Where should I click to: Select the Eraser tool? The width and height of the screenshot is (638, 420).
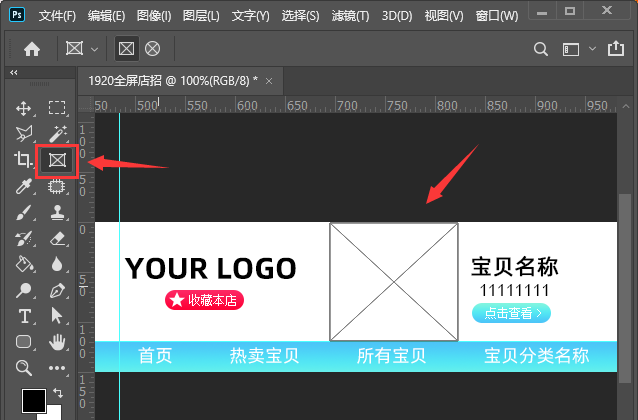(57, 239)
